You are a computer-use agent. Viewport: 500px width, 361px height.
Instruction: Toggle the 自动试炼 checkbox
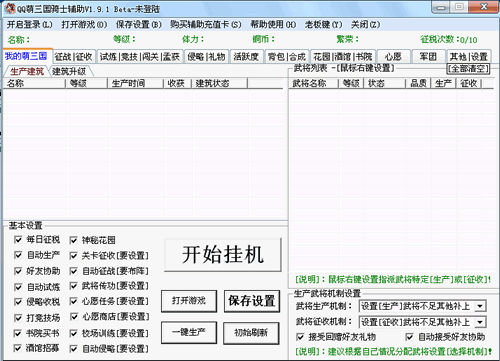pos(18,287)
